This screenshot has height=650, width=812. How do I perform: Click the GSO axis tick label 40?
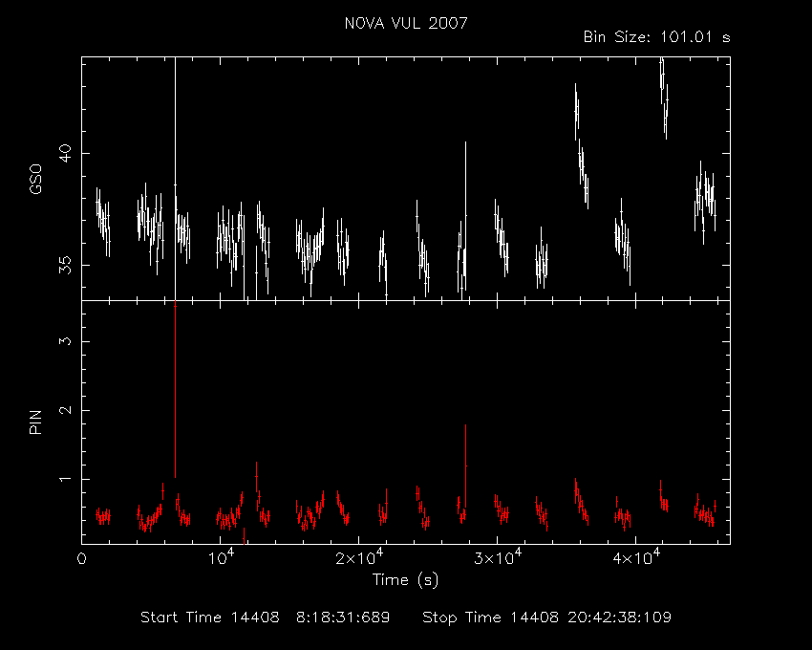point(65,154)
